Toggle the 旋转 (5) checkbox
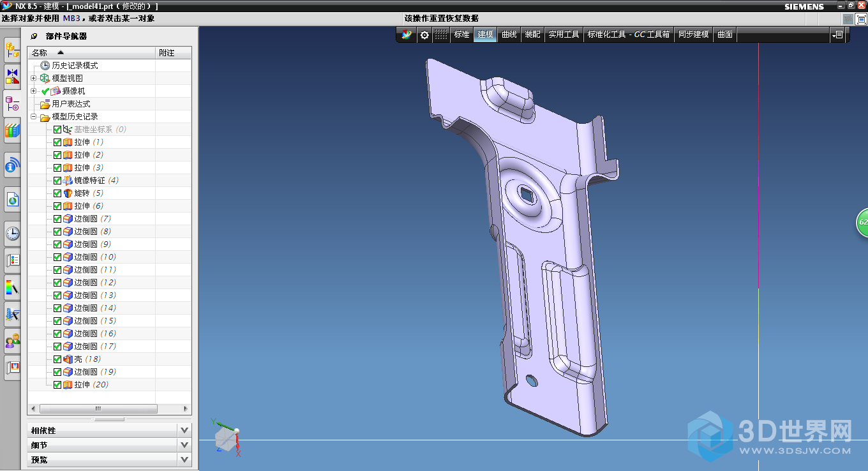 click(x=57, y=193)
